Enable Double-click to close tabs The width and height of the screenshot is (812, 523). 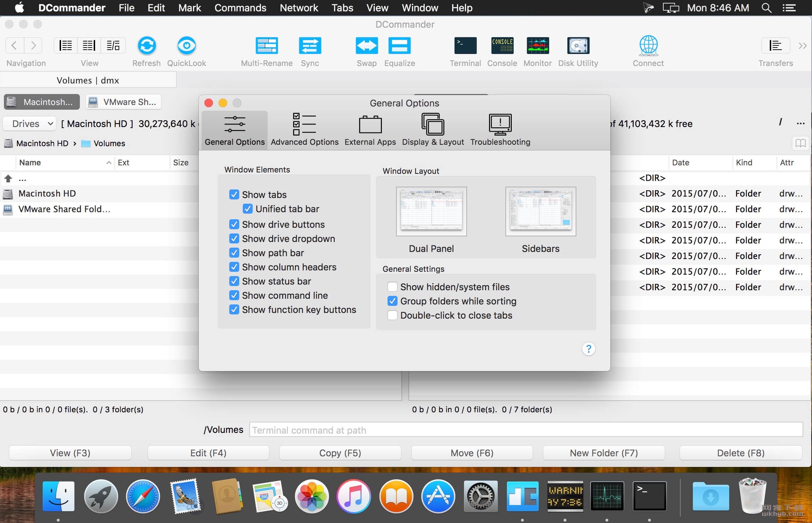pyautogui.click(x=392, y=315)
